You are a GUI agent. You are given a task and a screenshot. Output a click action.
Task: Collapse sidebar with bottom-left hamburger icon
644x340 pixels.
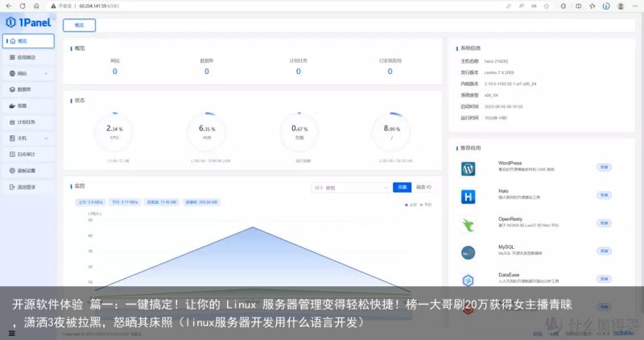pyautogui.click(x=11, y=334)
